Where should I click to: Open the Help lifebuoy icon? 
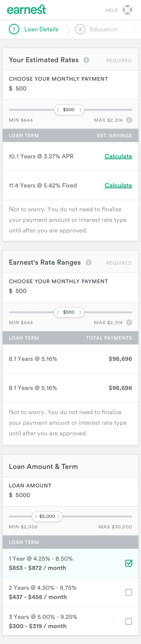tap(127, 10)
